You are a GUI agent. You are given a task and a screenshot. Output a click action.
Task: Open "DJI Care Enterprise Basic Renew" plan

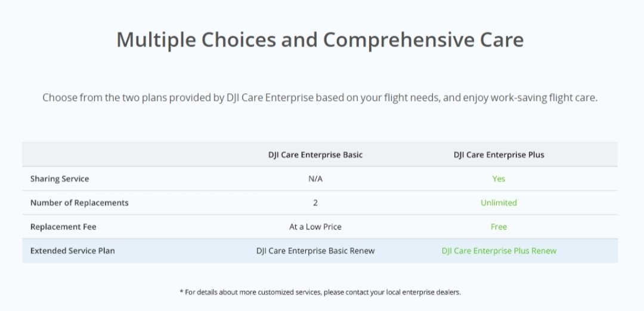tap(315, 251)
